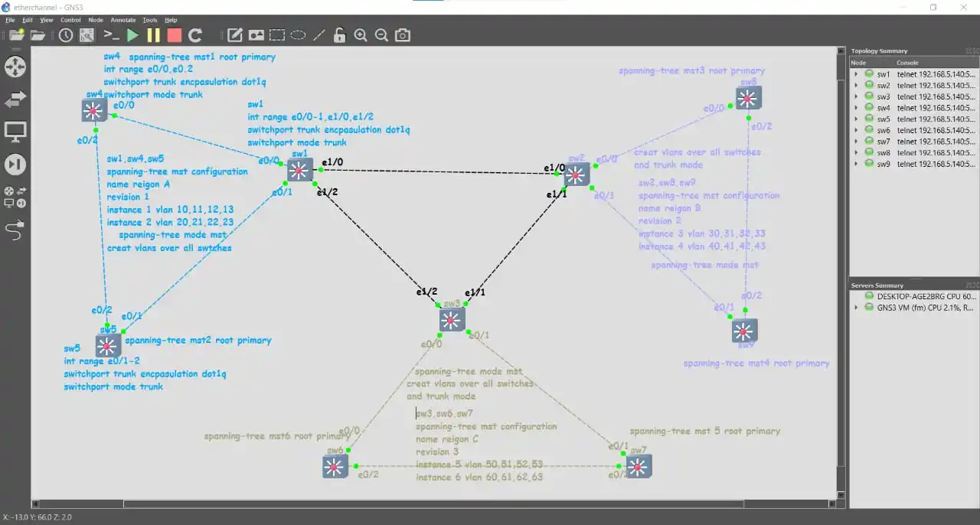Open the View menu
This screenshot has height=525, width=980.
click(47, 20)
